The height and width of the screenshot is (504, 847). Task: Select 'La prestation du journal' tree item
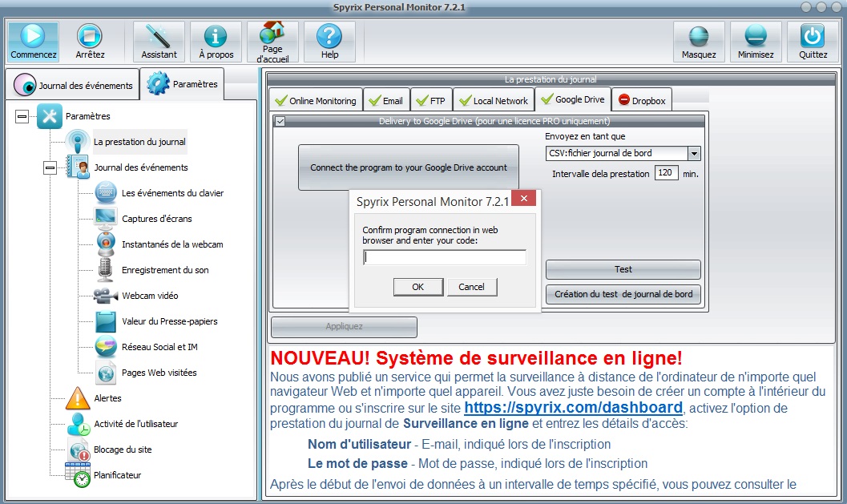(139, 142)
